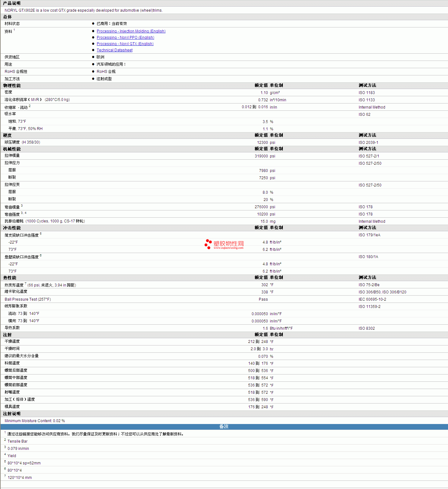The width and height of the screenshot is (448, 489).
Task: Open Processing - Noryl GTX (English) link
Action: click(x=125, y=44)
